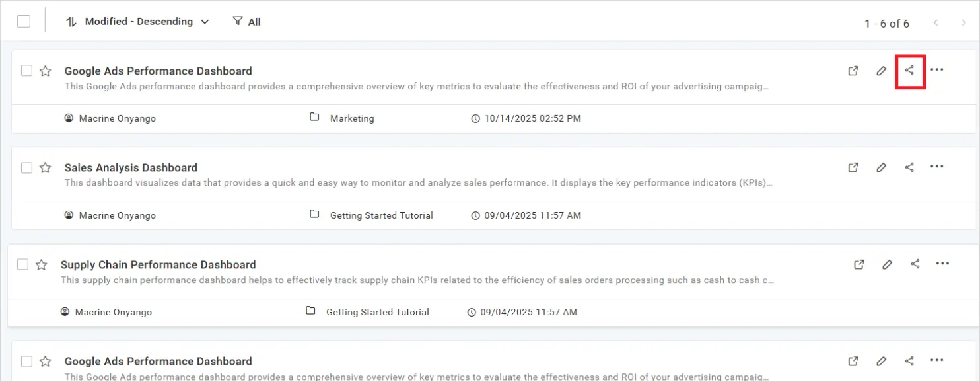Click the modified date 10/14/2025 02:52 PM
The width and height of the screenshot is (980, 382).
click(x=532, y=118)
